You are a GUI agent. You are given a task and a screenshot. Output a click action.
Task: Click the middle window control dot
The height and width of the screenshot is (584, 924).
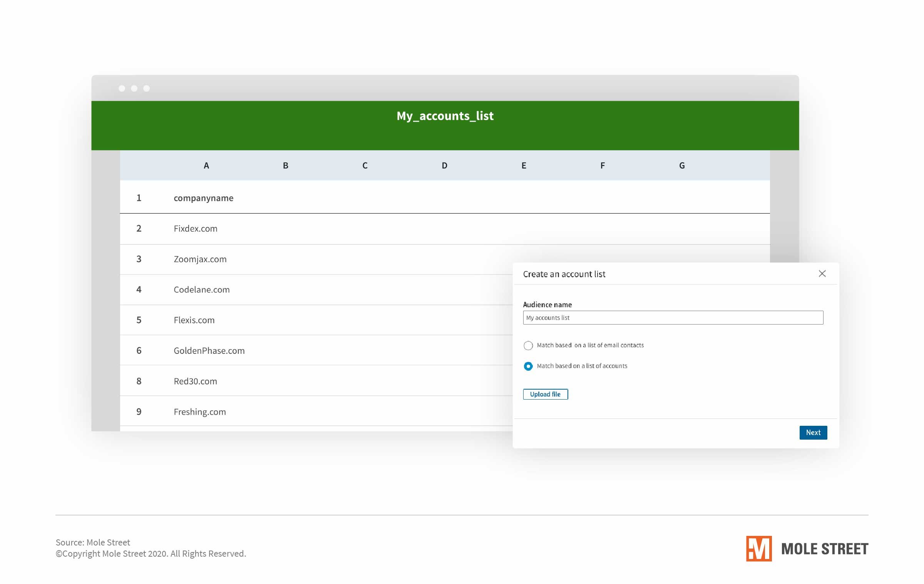[x=134, y=89]
